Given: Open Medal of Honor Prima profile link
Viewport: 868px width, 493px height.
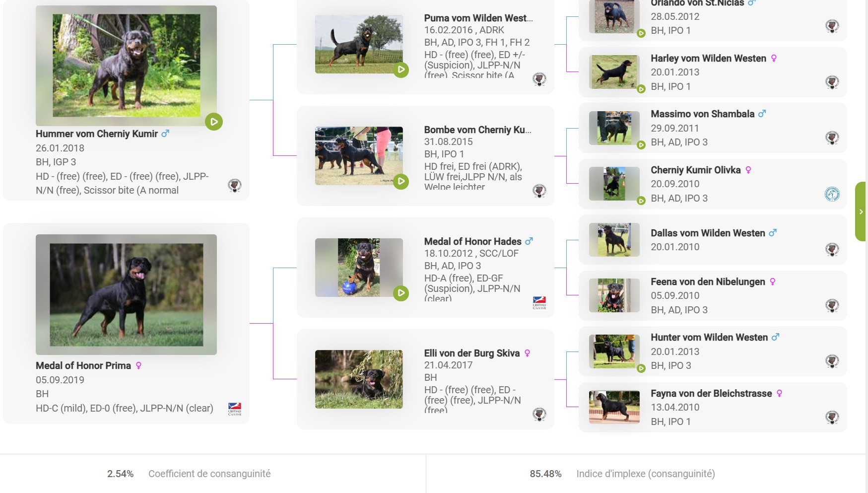Looking at the screenshot, I should tap(83, 365).
